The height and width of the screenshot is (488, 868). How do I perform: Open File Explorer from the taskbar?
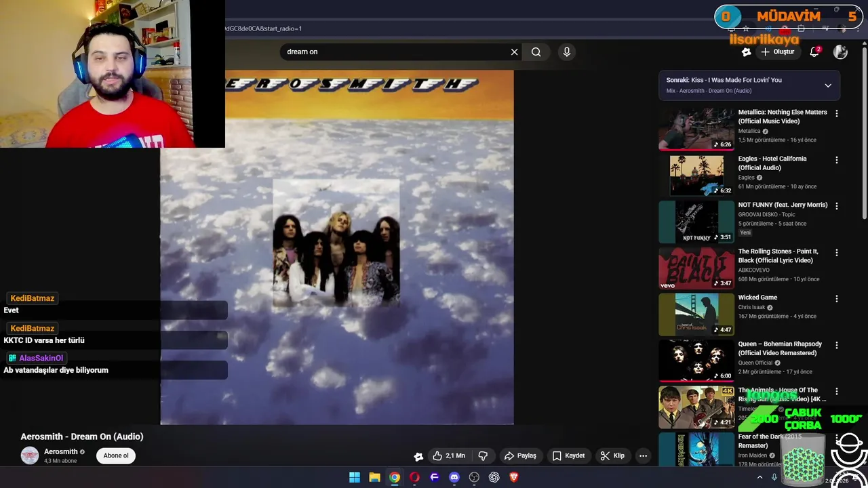point(374,477)
